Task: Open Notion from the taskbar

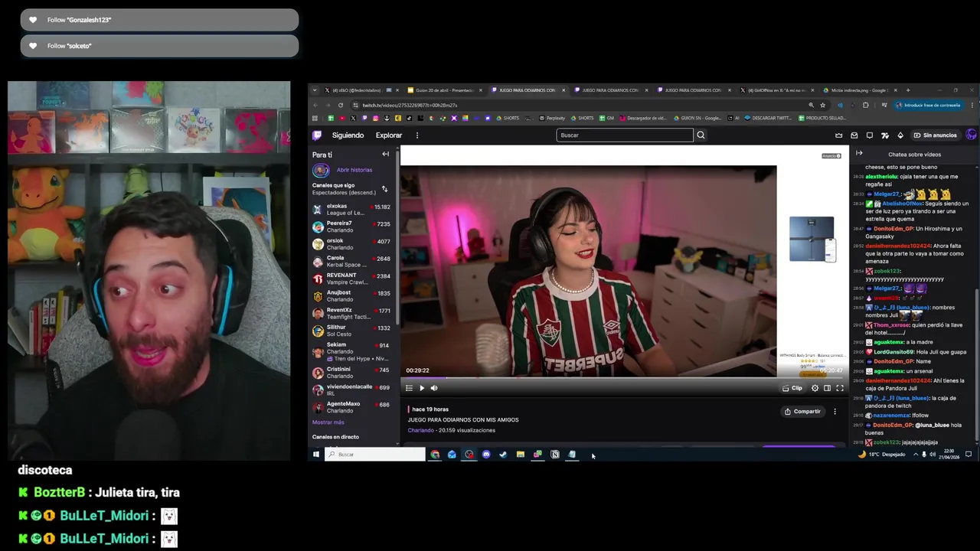Action: pos(555,455)
